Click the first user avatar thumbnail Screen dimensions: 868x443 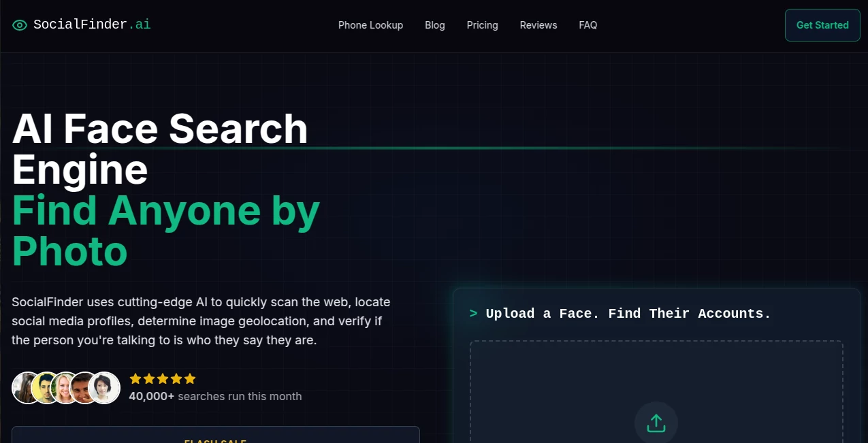27,388
